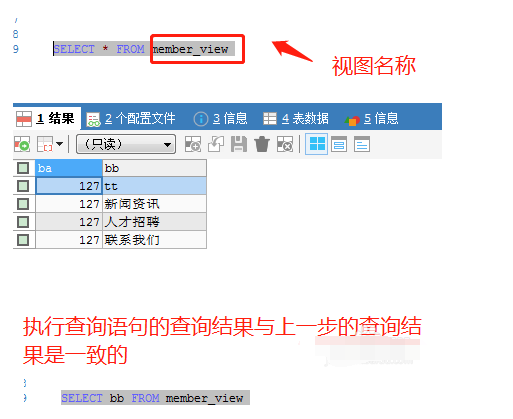Click the duplicate row icon
The width and height of the screenshot is (513, 419).
point(216,144)
